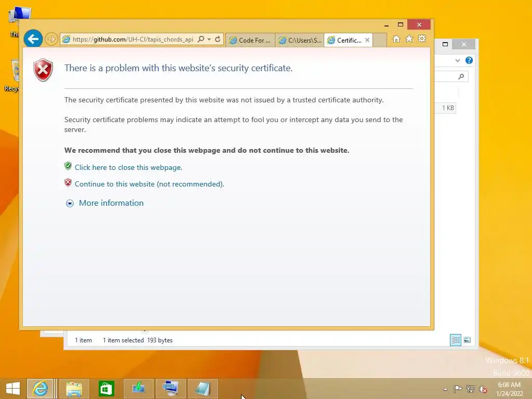Click the File Explorer search box magnifier
Viewport: 532px width, 399px height.
[x=461, y=76]
